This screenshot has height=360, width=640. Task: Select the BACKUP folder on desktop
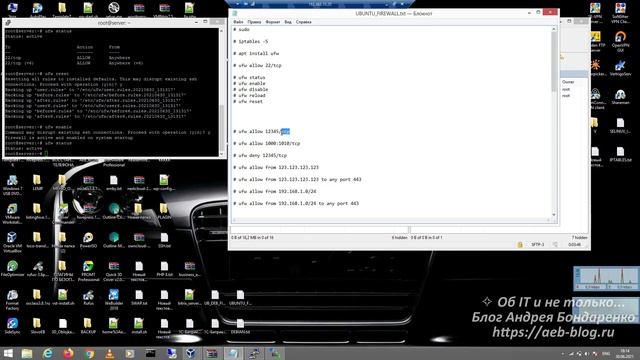(x=88, y=326)
